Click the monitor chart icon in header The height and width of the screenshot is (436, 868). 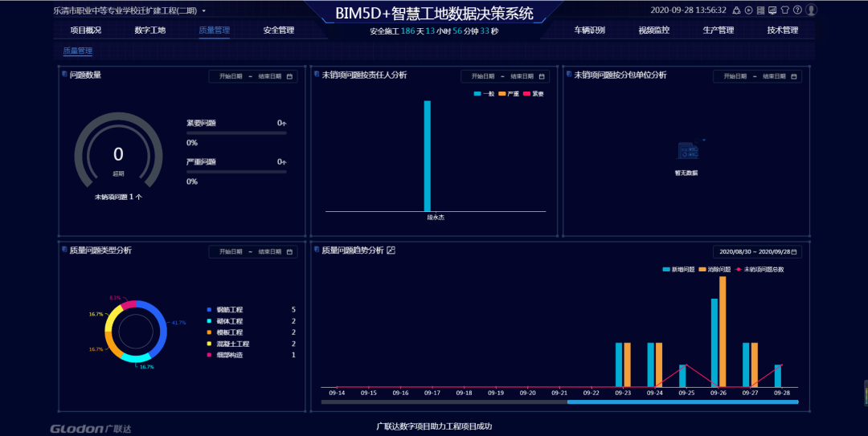772,10
